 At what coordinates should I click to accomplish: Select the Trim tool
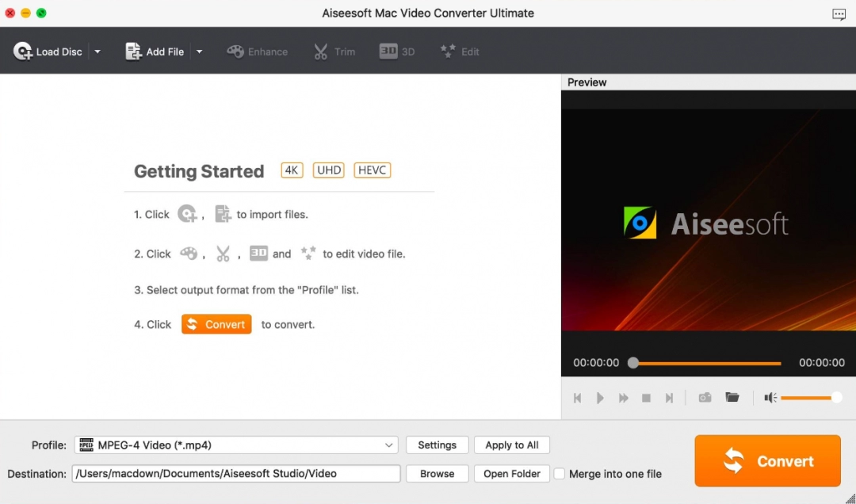click(x=334, y=51)
